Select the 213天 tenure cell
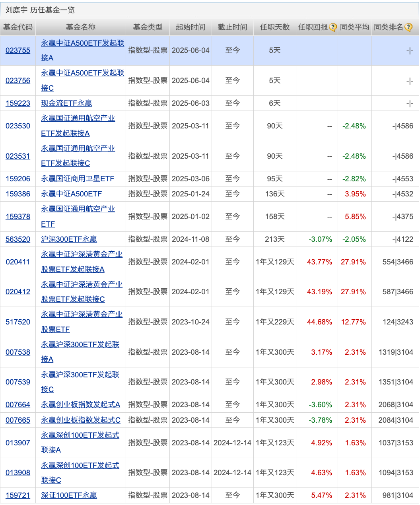Image resolution: width=420 pixels, height=505 pixels. [x=275, y=239]
